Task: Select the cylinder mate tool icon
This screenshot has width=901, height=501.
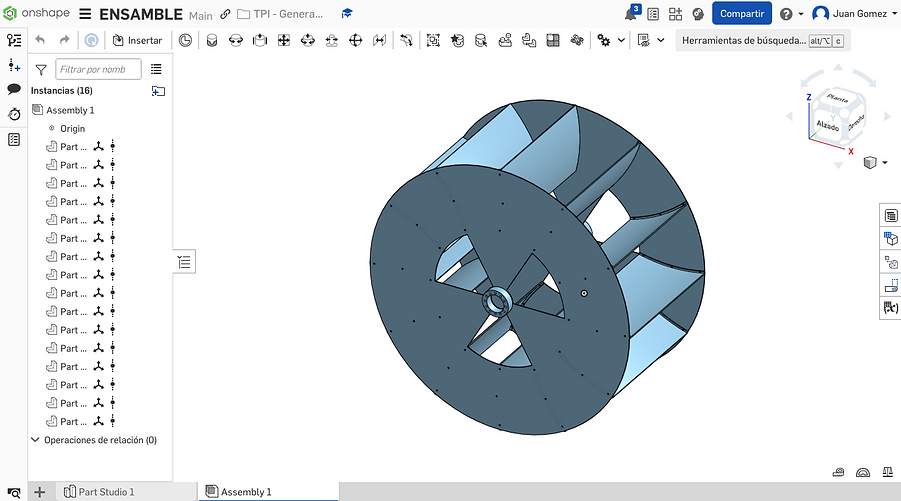Action: (x=212, y=40)
